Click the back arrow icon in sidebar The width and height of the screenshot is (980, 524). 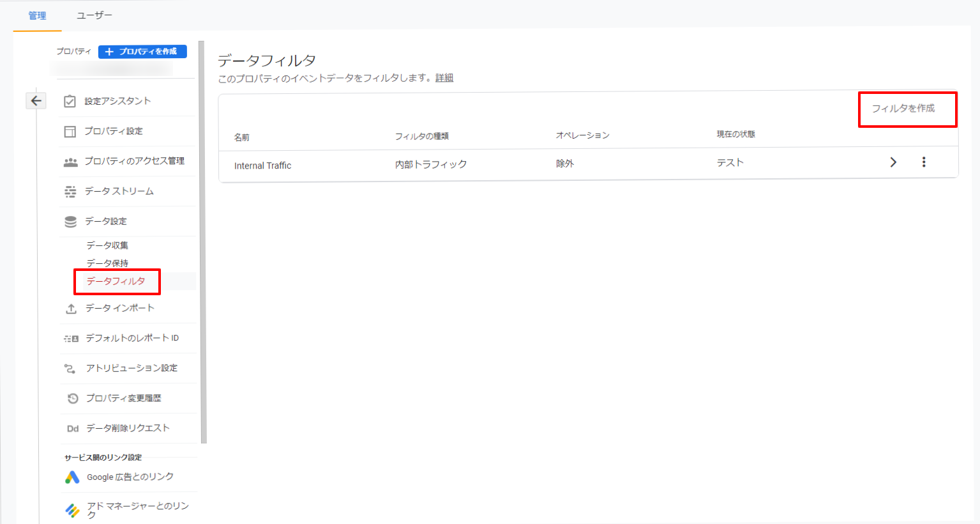click(x=36, y=101)
